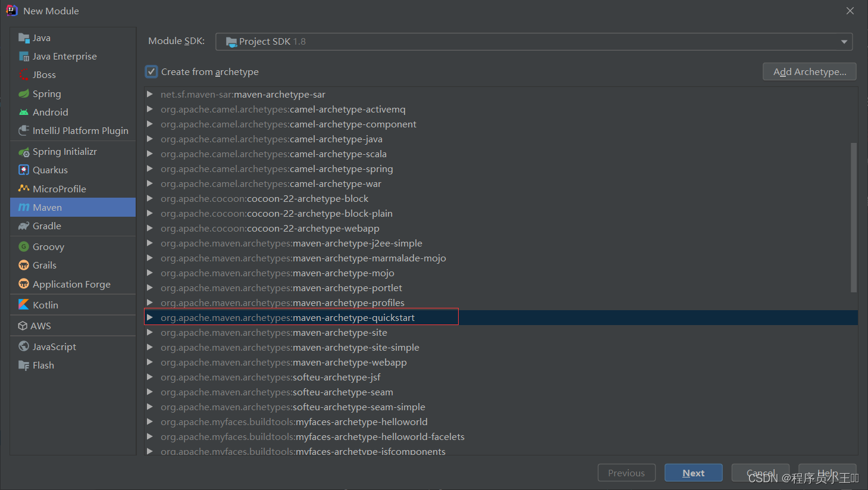Click the Previous button
The height and width of the screenshot is (490, 868).
(626, 473)
